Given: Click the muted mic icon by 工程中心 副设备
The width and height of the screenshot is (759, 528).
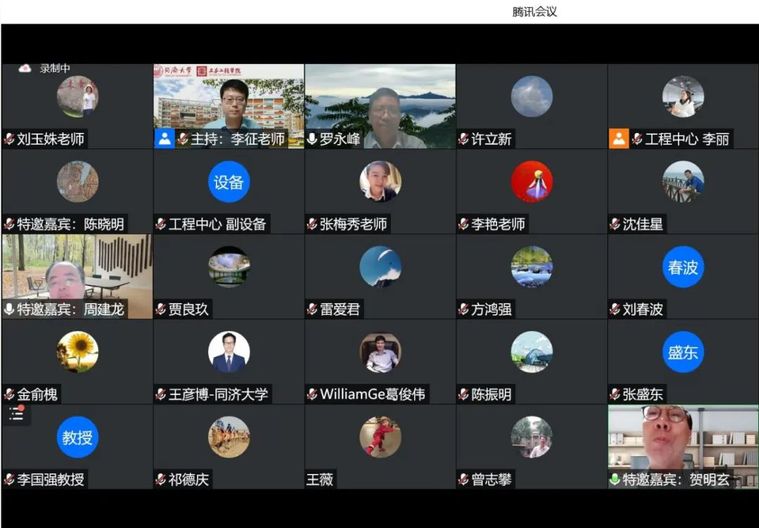Looking at the screenshot, I should 161,224.
